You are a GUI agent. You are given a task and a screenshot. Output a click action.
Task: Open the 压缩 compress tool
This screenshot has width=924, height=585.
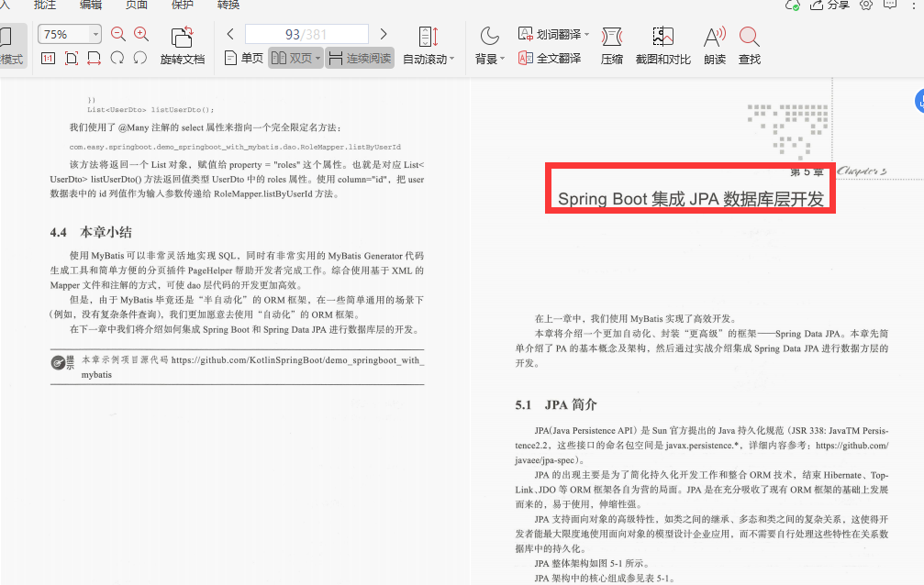[612, 46]
